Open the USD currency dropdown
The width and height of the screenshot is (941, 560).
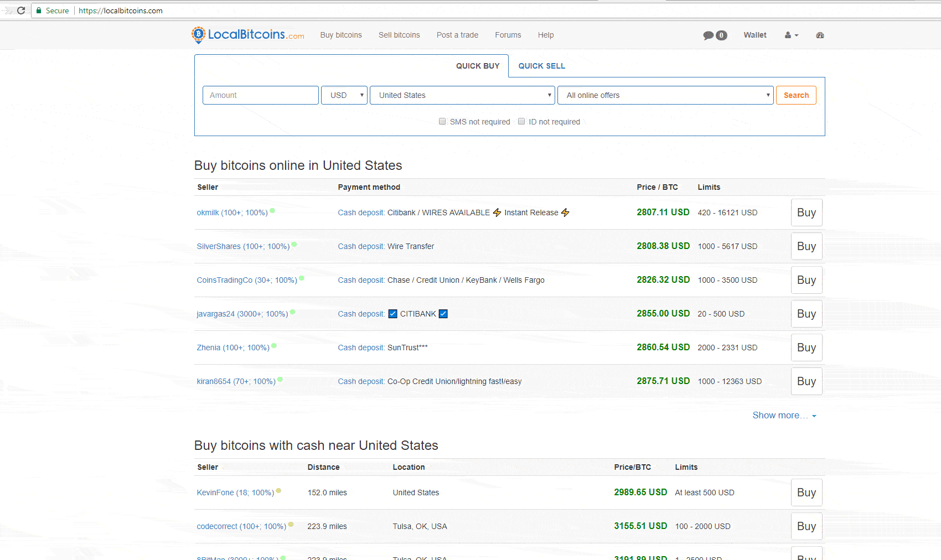point(344,95)
